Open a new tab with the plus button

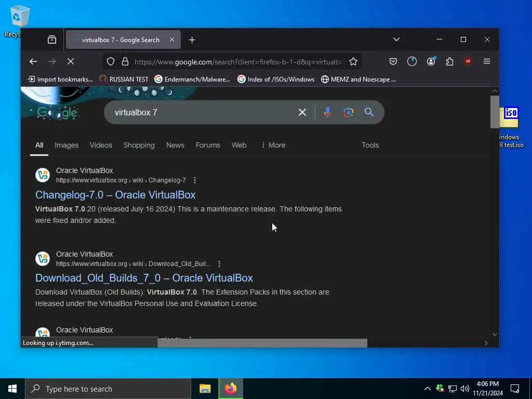coord(192,40)
